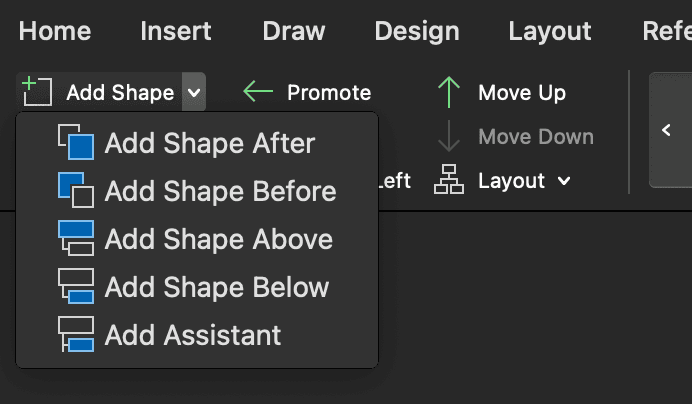Switch to the Home tab
692x404 pixels.
[x=55, y=31]
